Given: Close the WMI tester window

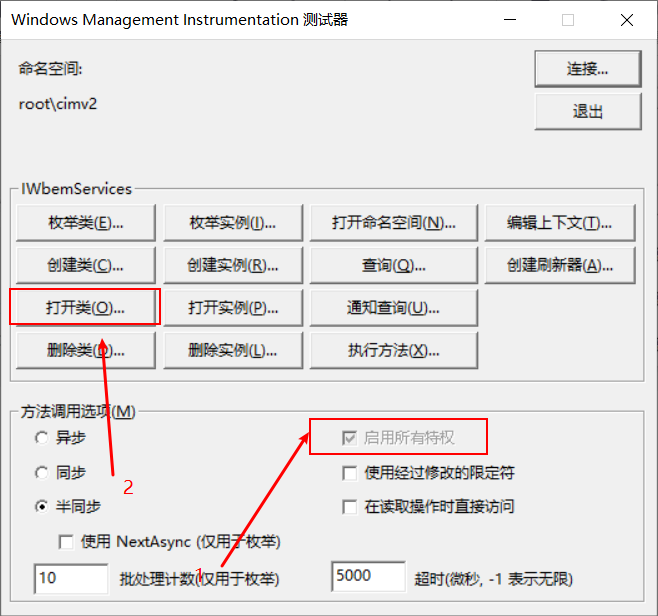Looking at the screenshot, I should pyautogui.click(x=627, y=20).
